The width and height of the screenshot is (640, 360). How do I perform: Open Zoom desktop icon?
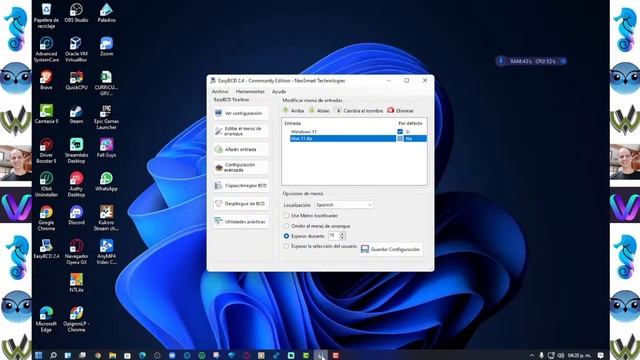(x=106, y=46)
